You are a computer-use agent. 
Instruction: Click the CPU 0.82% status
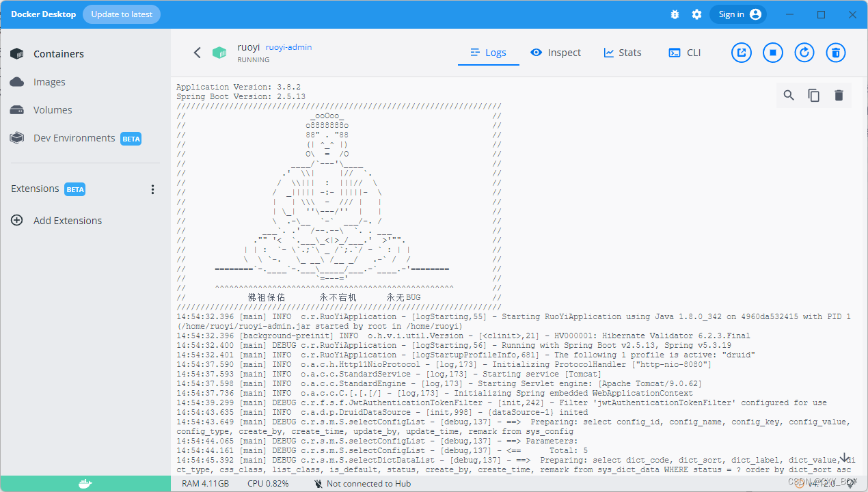(268, 484)
